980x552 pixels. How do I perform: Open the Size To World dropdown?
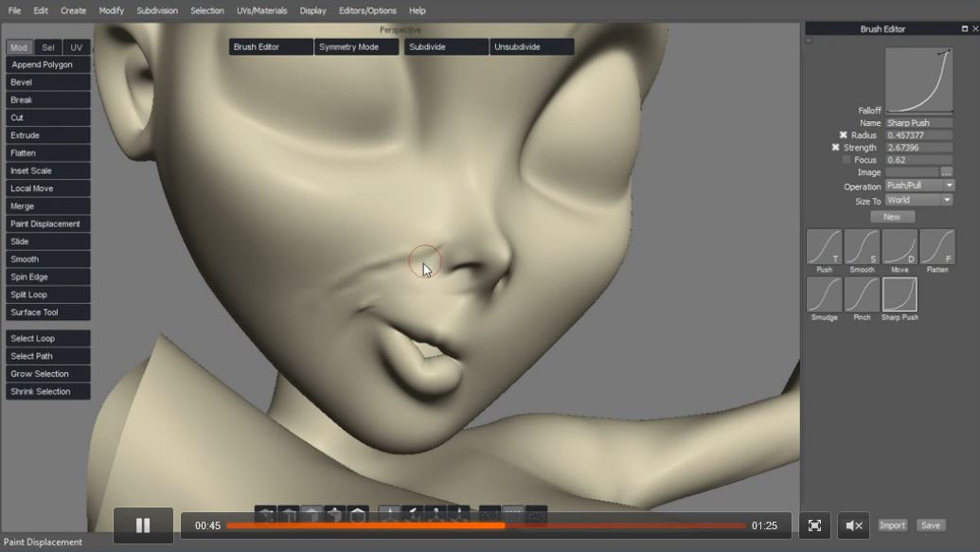click(x=918, y=200)
